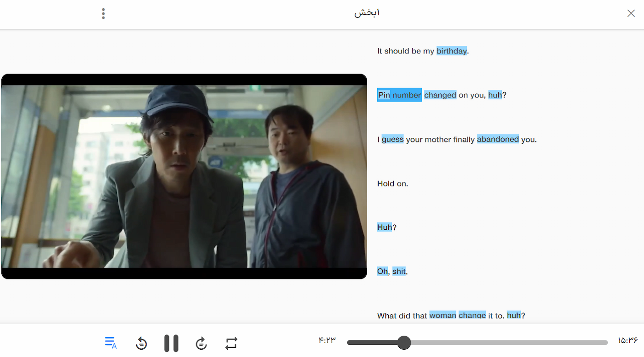Skip forward 5 seconds icon
644x357 pixels.
(x=201, y=343)
